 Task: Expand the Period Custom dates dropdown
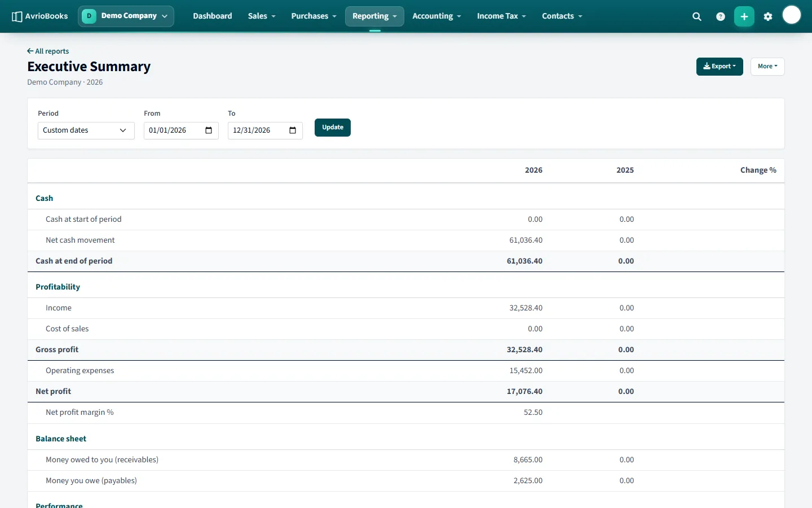pyautogui.click(x=86, y=130)
